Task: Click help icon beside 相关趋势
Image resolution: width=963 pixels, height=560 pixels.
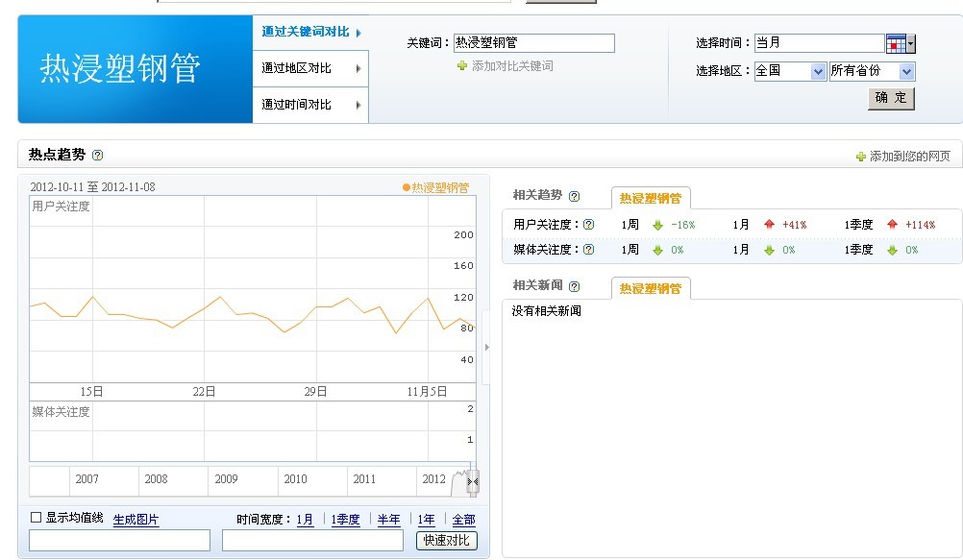Action: pos(574,196)
